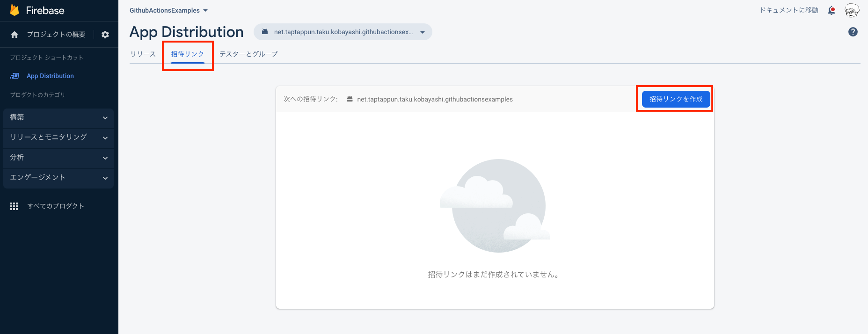The height and width of the screenshot is (334, 868).
Task: Open App Distribution in sidebar
Action: (x=50, y=76)
